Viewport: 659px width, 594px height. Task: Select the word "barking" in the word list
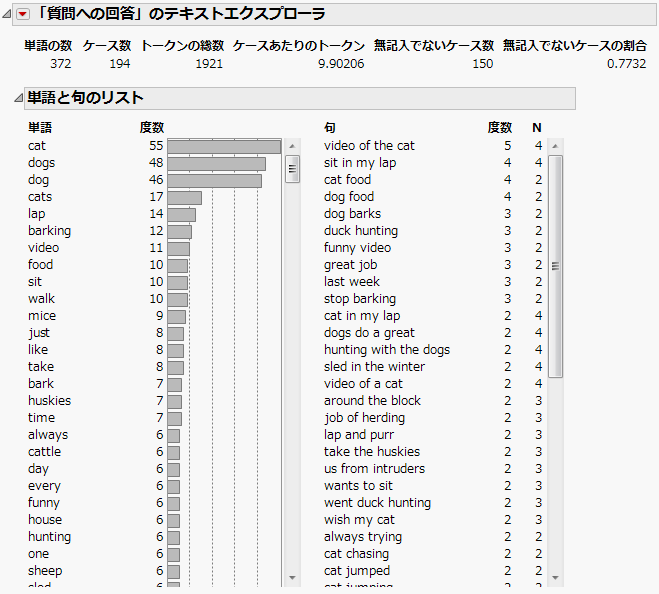pos(49,231)
